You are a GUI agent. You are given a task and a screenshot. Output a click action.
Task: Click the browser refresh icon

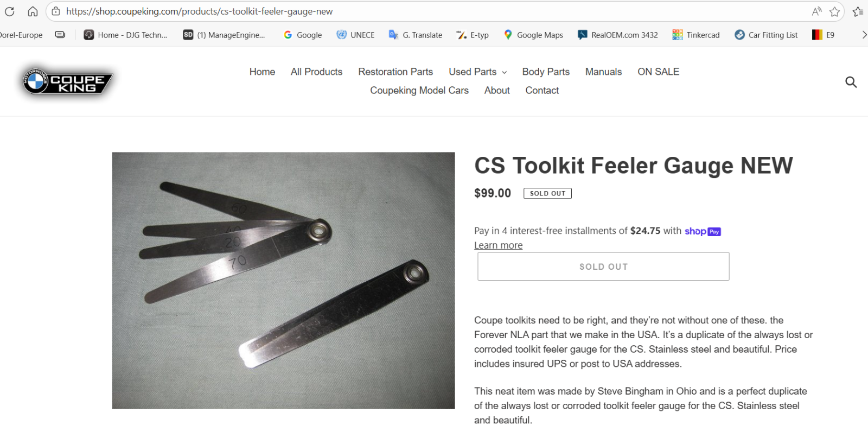click(x=10, y=11)
